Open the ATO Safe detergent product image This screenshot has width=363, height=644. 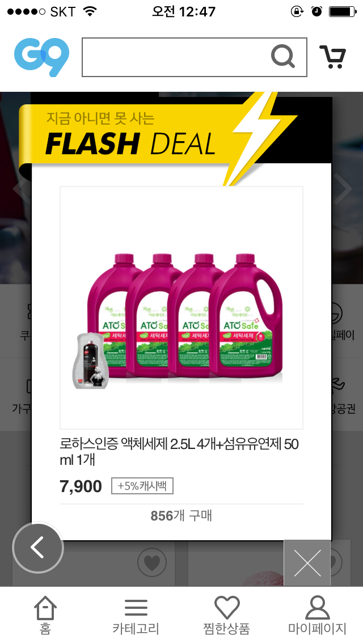tap(181, 308)
